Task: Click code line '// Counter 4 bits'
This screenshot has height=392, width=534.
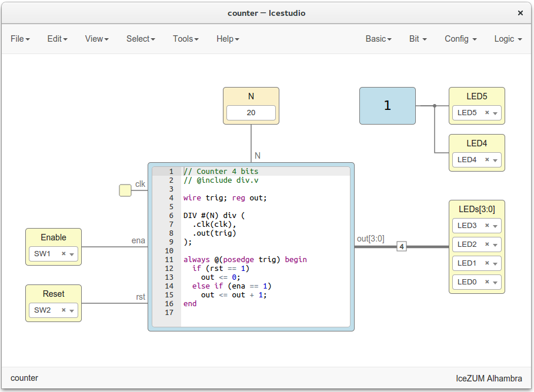Action: pos(221,171)
